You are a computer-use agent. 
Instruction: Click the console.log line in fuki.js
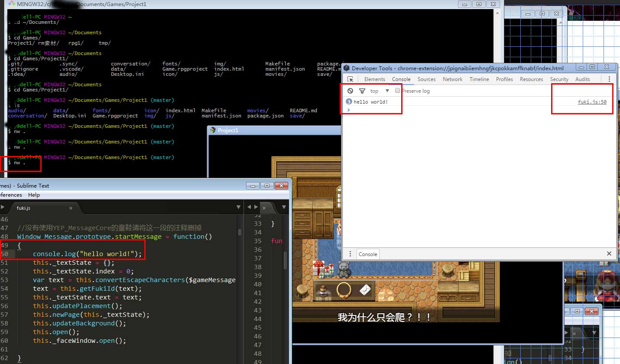[88, 254]
